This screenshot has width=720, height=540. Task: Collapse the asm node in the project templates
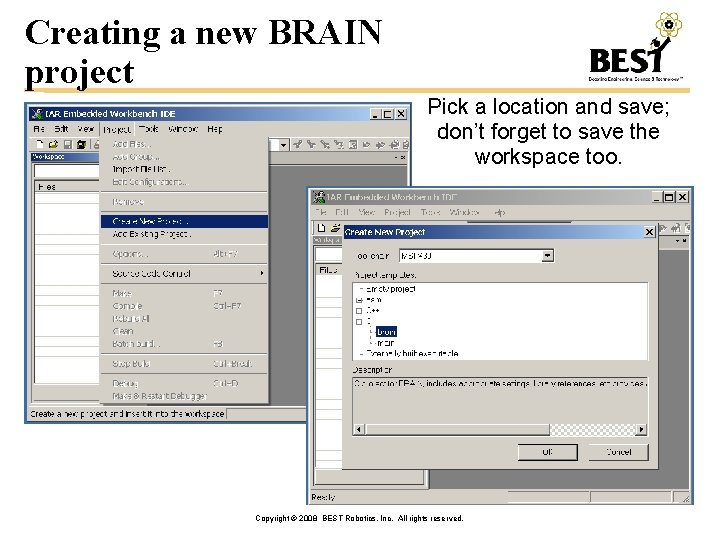point(359,300)
